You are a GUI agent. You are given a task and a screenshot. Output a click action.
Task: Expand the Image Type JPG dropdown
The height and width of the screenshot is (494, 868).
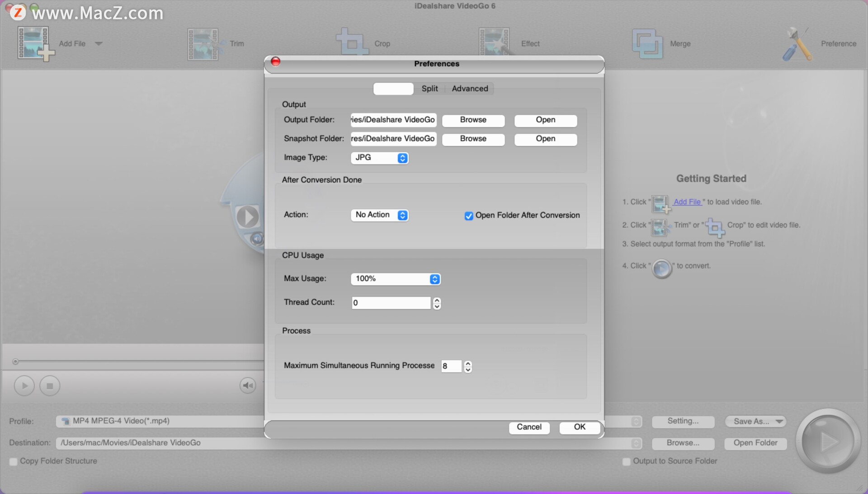tap(402, 157)
